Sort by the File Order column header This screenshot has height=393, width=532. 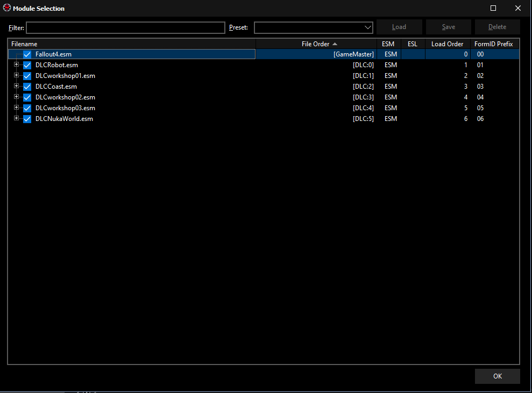click(316, 44)
